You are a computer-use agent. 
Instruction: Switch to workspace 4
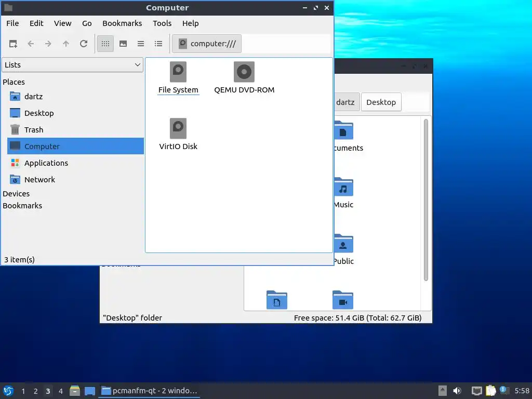point(61,391)
